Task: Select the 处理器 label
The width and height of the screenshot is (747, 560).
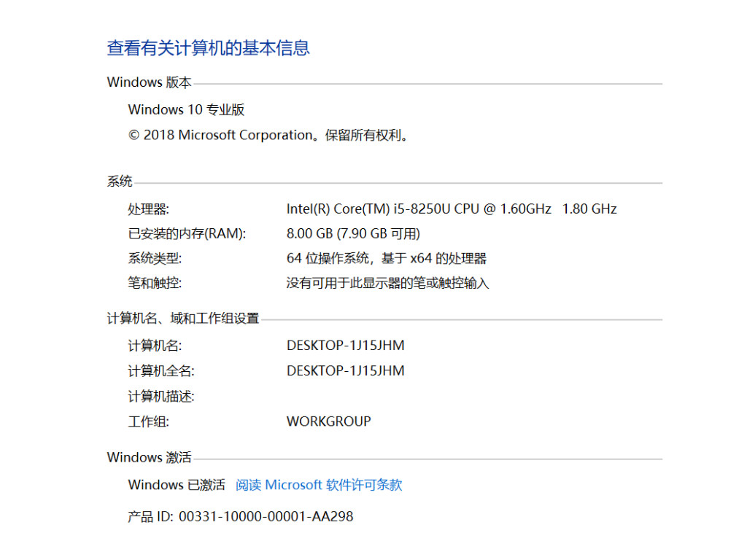Action: [149, 209]
